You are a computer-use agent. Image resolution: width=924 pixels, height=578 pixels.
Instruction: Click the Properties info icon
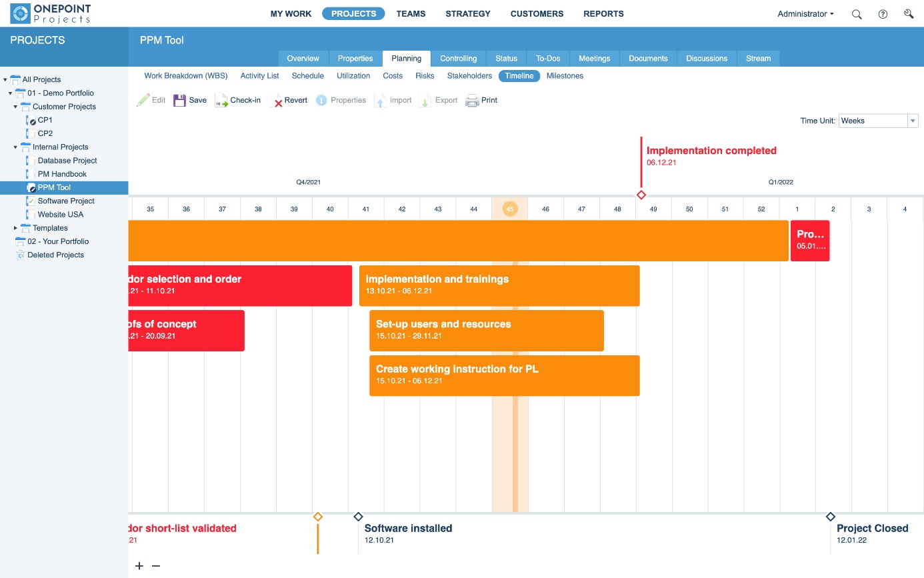point(321,100)
